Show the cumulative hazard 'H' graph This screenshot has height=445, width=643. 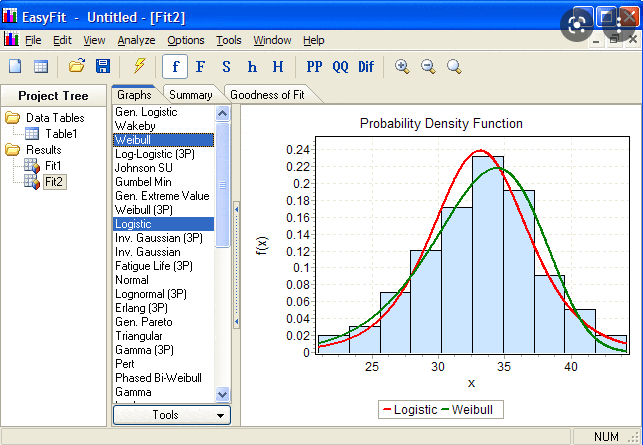point(278,66)
